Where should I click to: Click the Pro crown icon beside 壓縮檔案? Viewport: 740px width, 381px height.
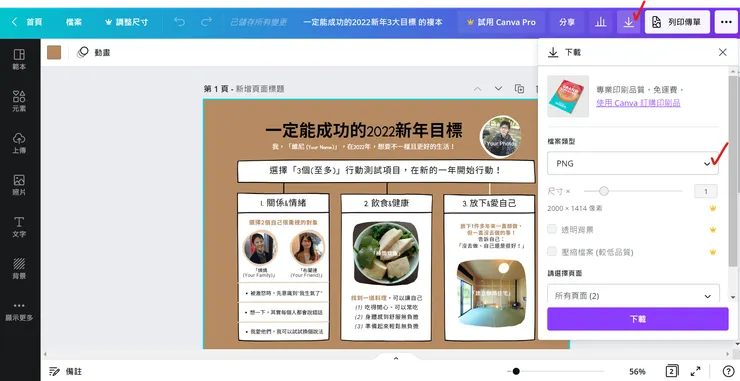click(x=713, y=252)
